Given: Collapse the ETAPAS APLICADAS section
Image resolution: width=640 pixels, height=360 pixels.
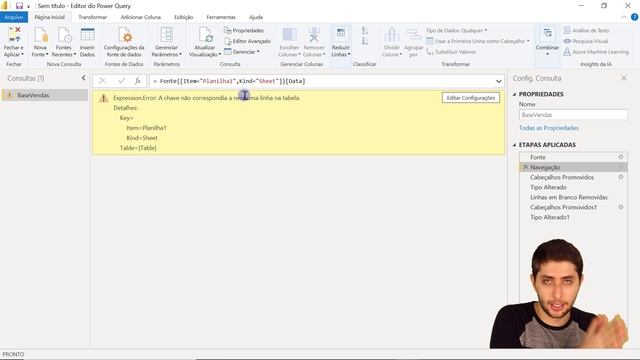Looking at the screenshot, I should point(514,145).
